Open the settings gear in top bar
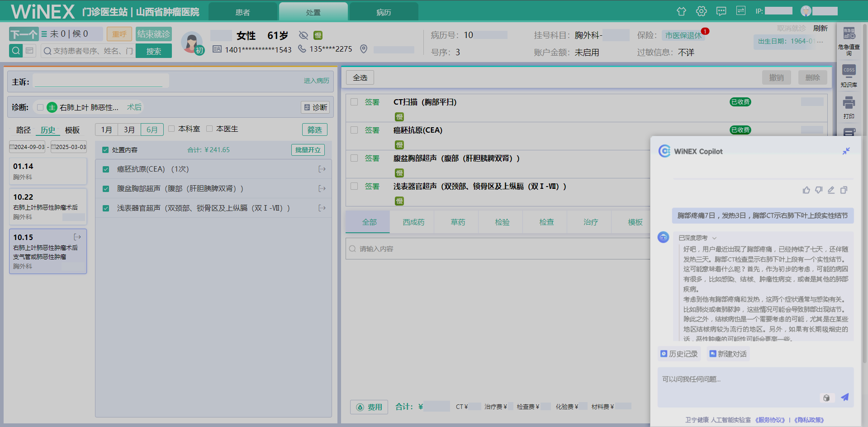The image size is (868, 427). click(x=701, y=11)
